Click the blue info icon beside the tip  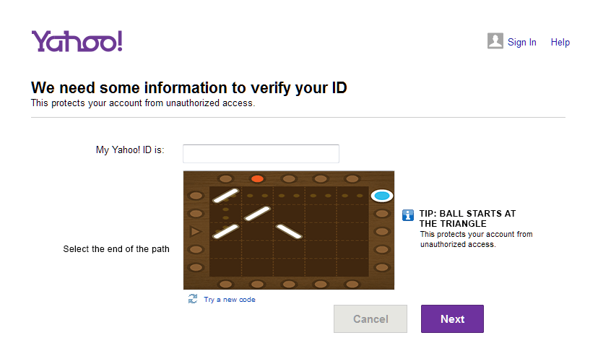[x=408, y=214]
